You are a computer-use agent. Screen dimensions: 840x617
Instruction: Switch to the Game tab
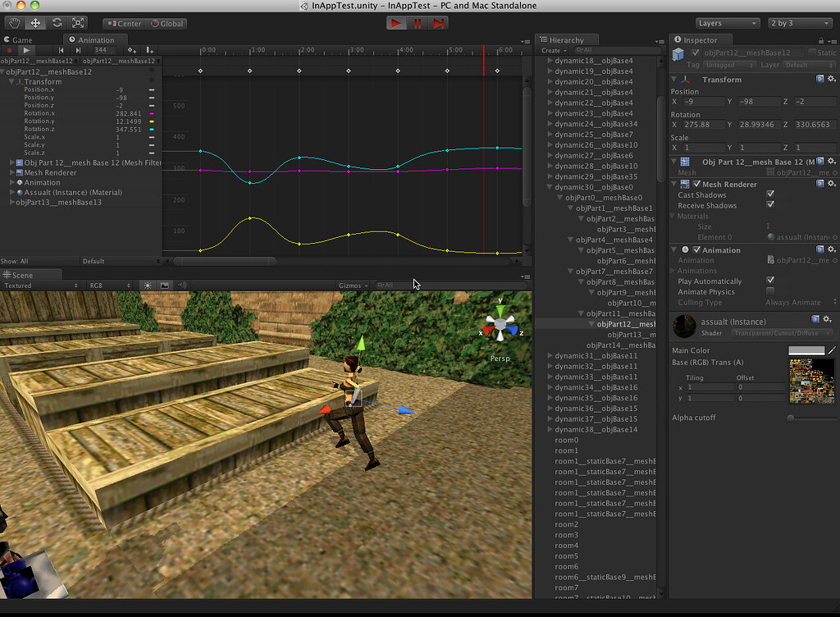[x=23, y=39]
